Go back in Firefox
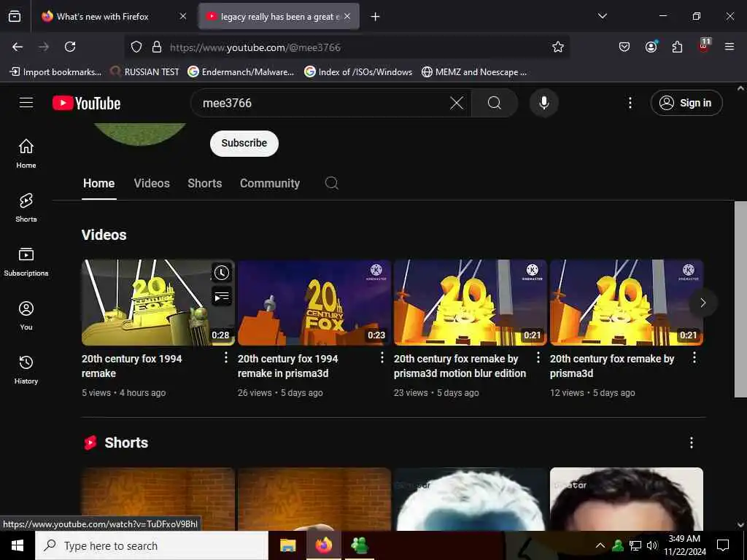 pyautogui.click(x=18, y=47)
